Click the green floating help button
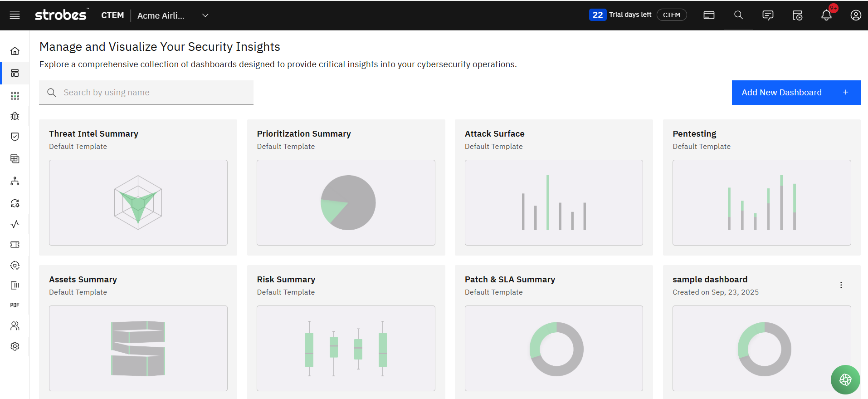This screenshot has height=399, width=868. (845, 380)
